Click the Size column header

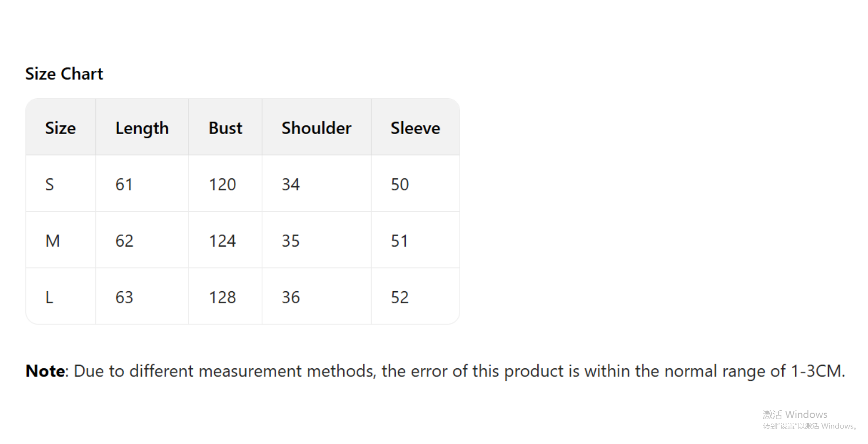click(60, 128)
